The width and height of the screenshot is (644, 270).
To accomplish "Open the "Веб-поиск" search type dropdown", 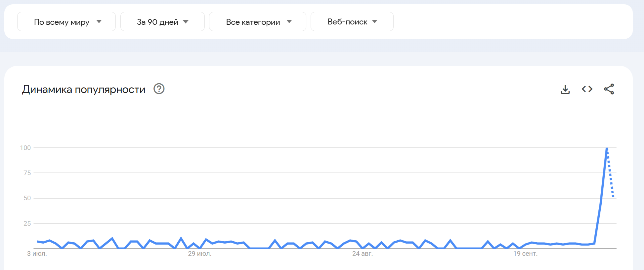I will [352, 22].
